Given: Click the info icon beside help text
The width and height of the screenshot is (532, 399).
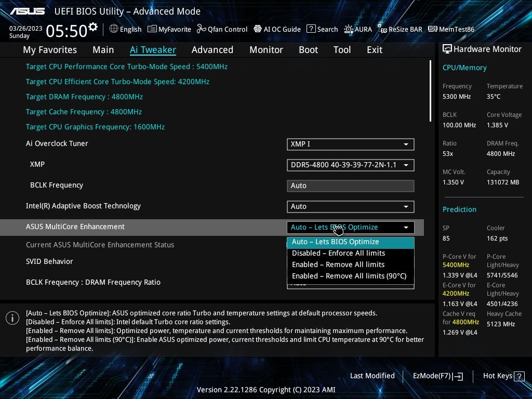Looking at the screenshot, I should click(x=12, y=318).
